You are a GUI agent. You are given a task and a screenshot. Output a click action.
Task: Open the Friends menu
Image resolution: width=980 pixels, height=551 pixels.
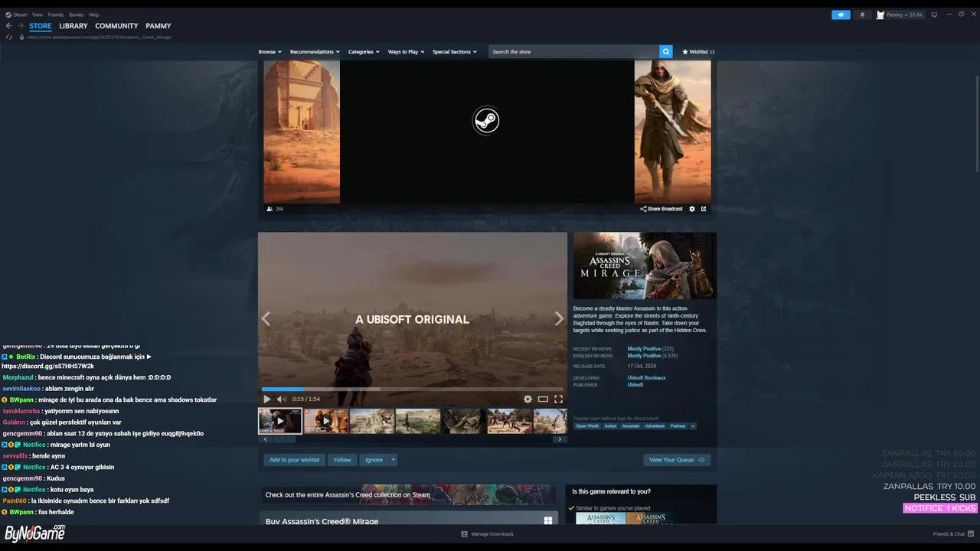[x=56, y=15]
